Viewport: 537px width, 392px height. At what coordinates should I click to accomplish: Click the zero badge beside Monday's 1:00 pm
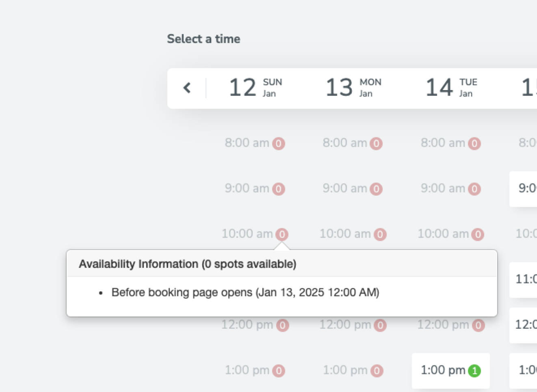tap(376, 370)
